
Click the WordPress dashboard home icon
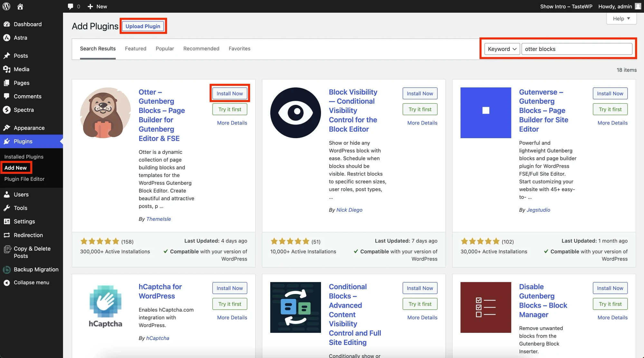coord(20,6)
